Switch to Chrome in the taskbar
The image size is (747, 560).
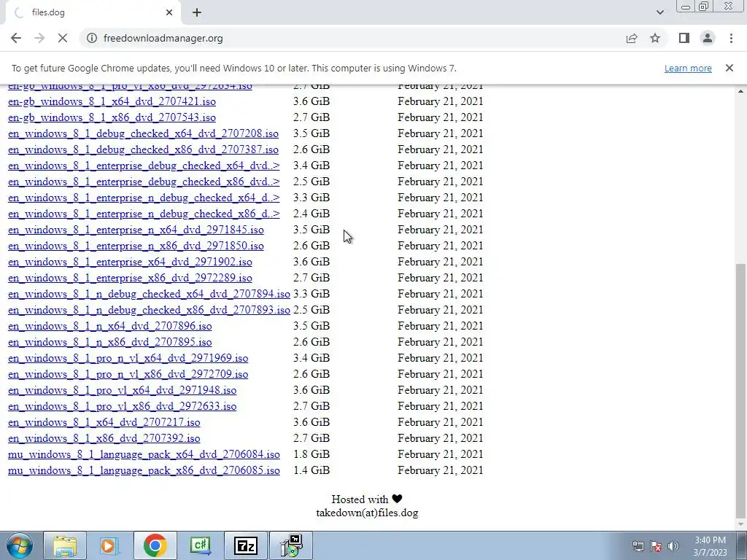coord(155,545)
